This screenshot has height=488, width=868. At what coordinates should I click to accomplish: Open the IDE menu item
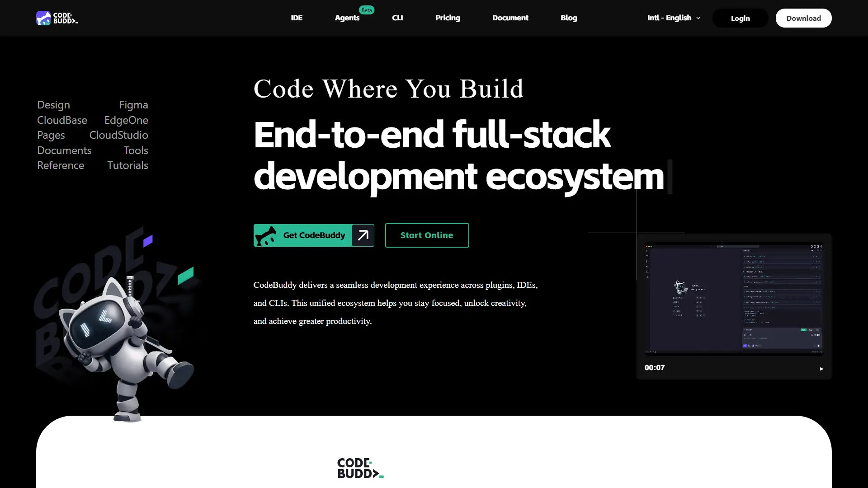(x=297, y=18)
